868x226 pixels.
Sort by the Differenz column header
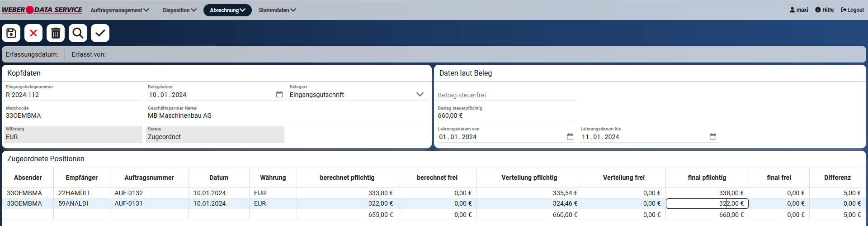click(x=837, y=178)
